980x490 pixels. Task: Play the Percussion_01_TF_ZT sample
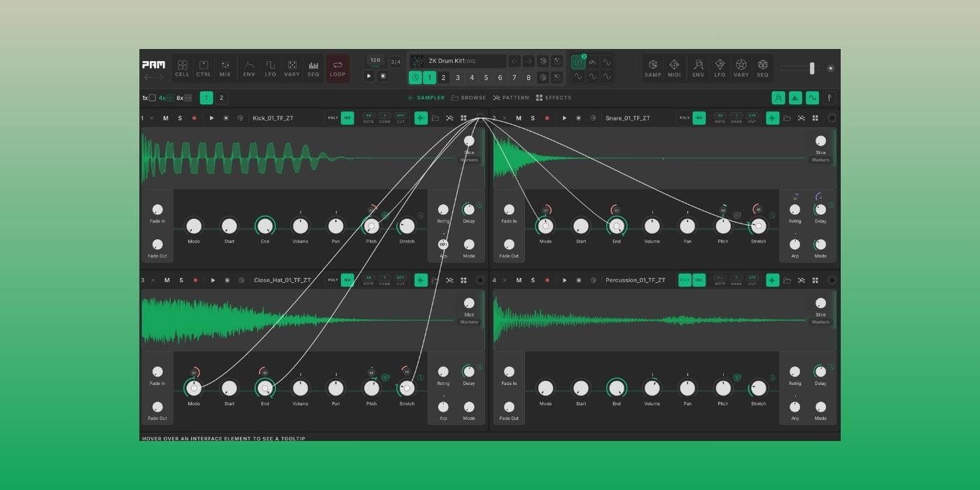[565, 280]
